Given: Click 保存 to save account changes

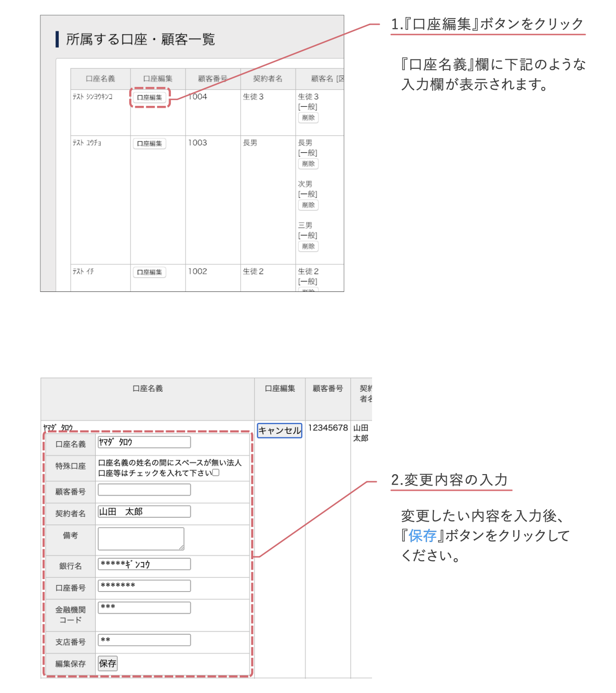Looking at the screenshot, I should coord(108,663).
